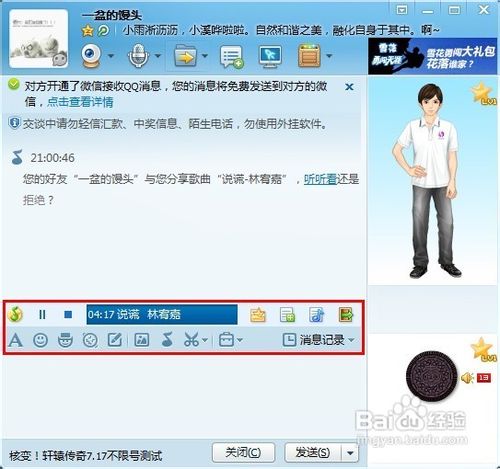Open 点击查看详情 link
This screenshot has width=500, height=469.
coord(80,102)
